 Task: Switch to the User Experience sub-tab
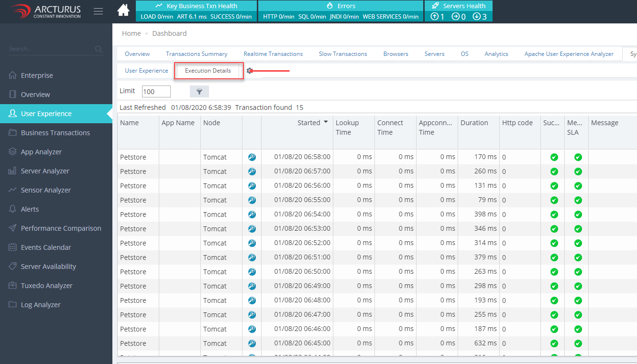point(146,71)
